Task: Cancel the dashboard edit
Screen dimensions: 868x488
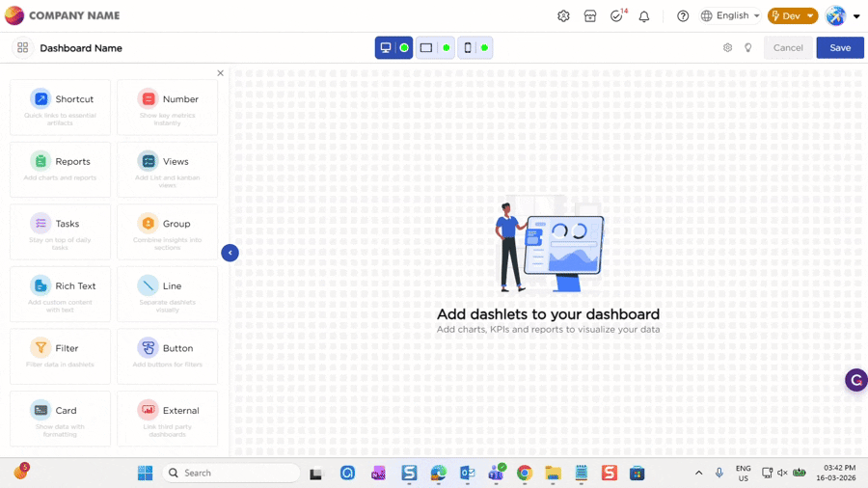Action: pyautogui.click(x=788, y=48)
